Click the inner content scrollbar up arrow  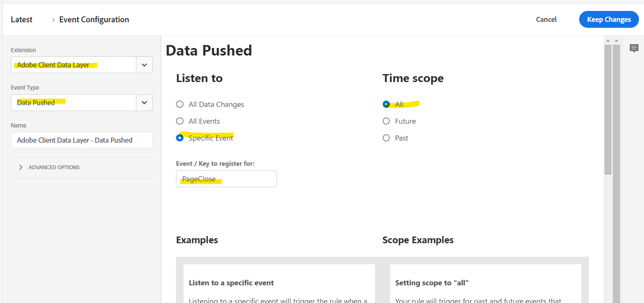point(608,40)
